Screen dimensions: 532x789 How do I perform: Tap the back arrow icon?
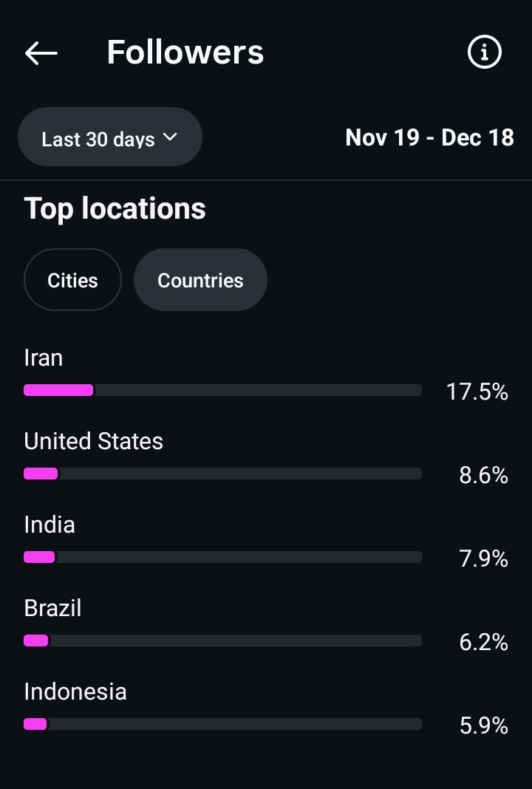click(41, 52)
